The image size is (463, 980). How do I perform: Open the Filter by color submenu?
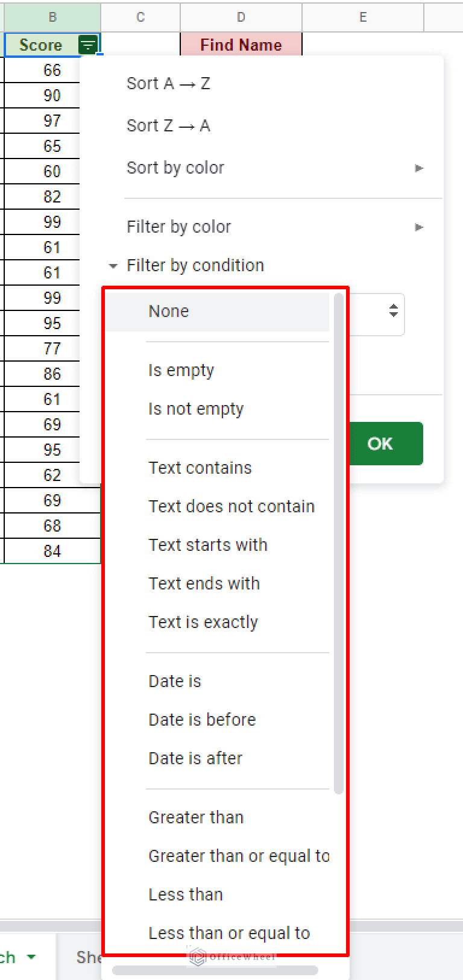(x=178, y=227)
